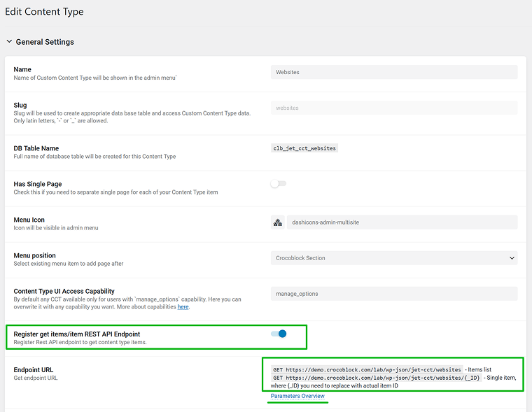Screen dimensions: 532x412
Task: Open the Parameters Overview link
Action: (297, 396)
